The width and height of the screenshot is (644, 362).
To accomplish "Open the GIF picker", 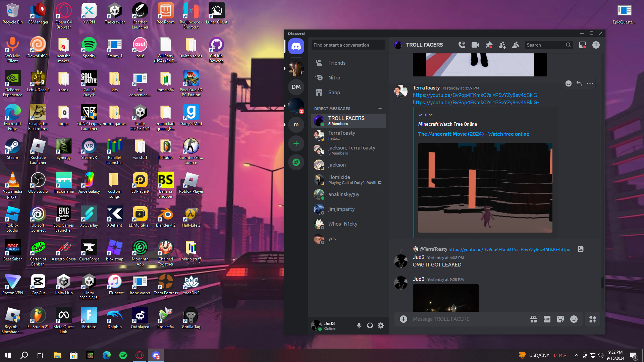I will (x=547, y=319).
